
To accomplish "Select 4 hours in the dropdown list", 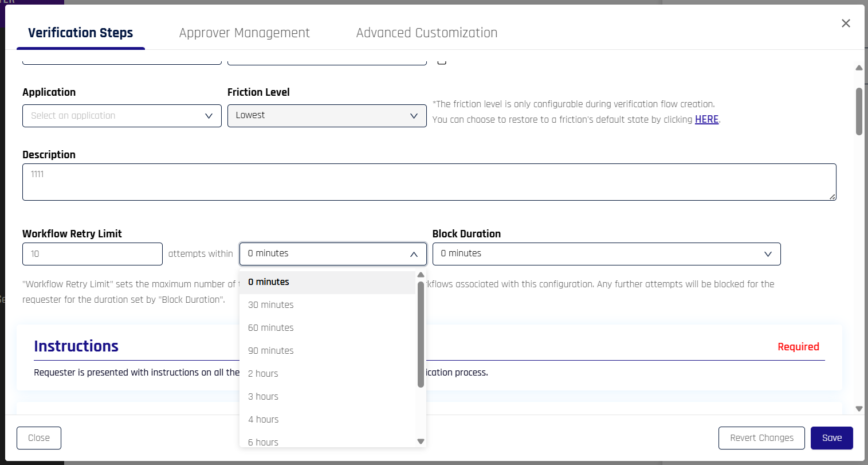I will (264, 420).
